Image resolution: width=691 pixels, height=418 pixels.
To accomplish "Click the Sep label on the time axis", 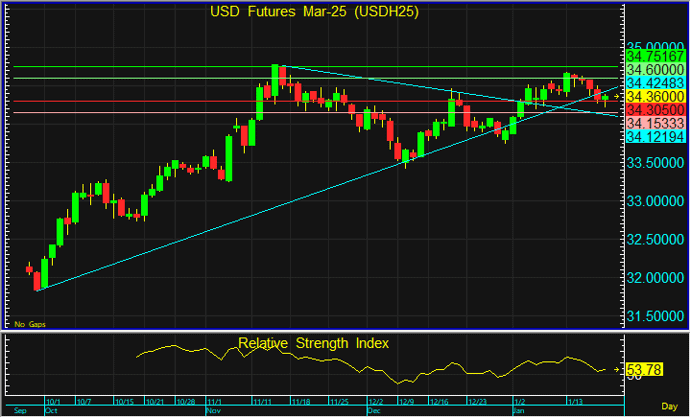I will pyautogui.click(x=20, y=410).
